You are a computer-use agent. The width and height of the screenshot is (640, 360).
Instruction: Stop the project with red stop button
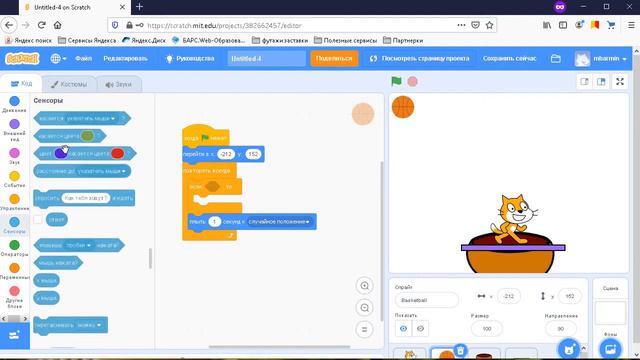[x=413, y=81]
